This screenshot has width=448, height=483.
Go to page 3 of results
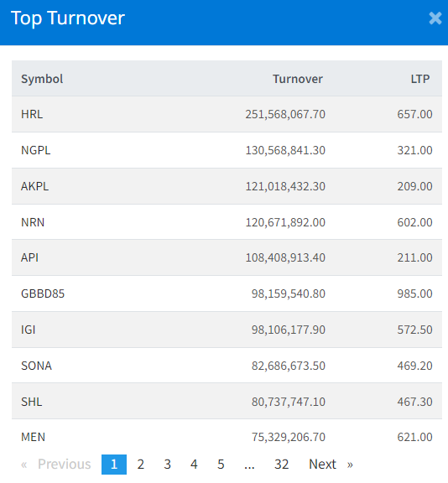(167, 465)
